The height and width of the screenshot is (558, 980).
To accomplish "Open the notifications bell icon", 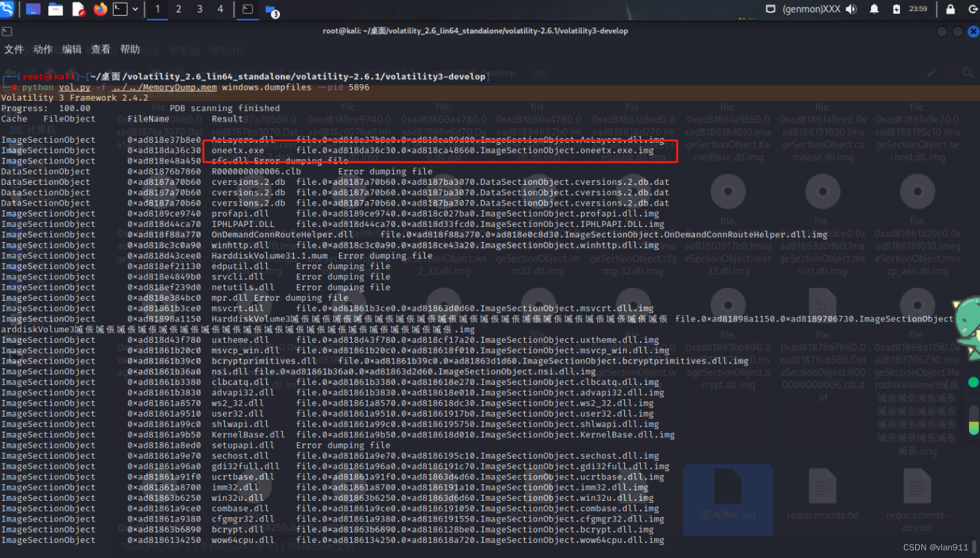I will click(874, 9).
